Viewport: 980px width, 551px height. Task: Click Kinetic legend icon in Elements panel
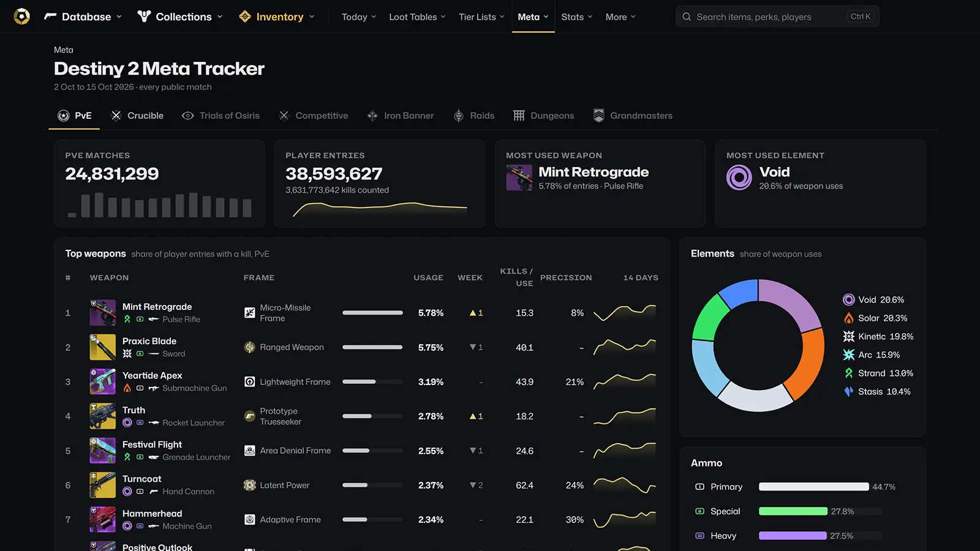point(848,336)
